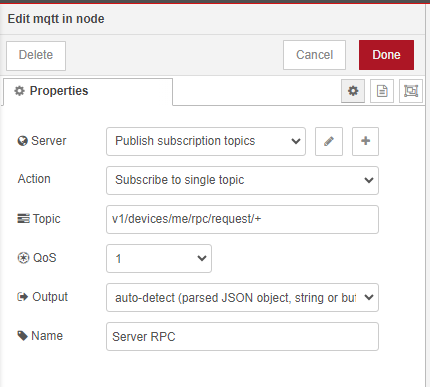The height and width of the screenshot is (387, 430).
Task: Cancel editing the mqtt in node
Action: 314,55
